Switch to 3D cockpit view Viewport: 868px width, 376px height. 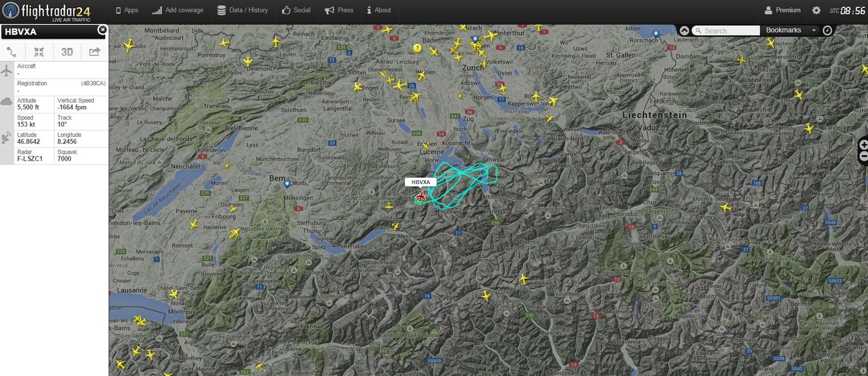pos(67,52)
